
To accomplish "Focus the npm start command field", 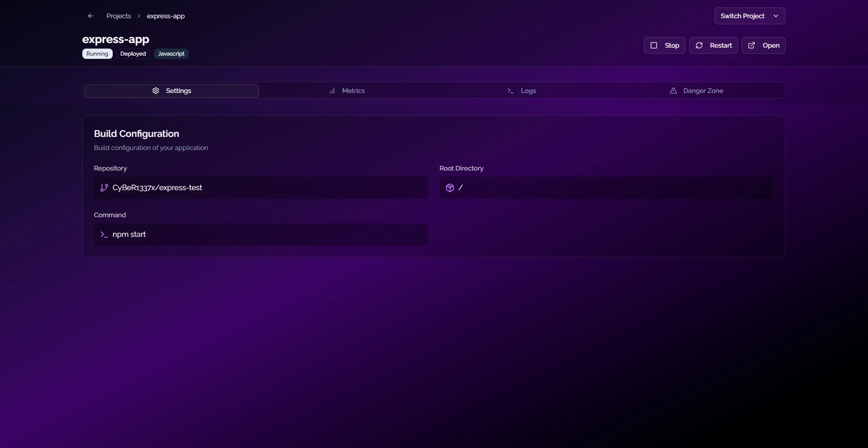I will (x=261, y=235).
